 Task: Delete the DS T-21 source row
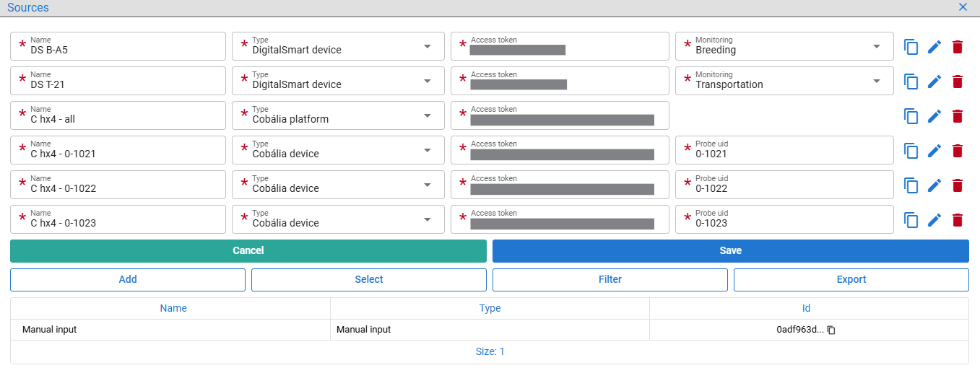point(958,82)
